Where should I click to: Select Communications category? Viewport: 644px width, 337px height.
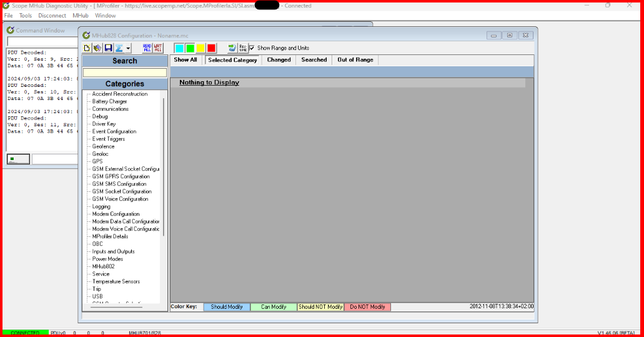[x=111, y=109]
